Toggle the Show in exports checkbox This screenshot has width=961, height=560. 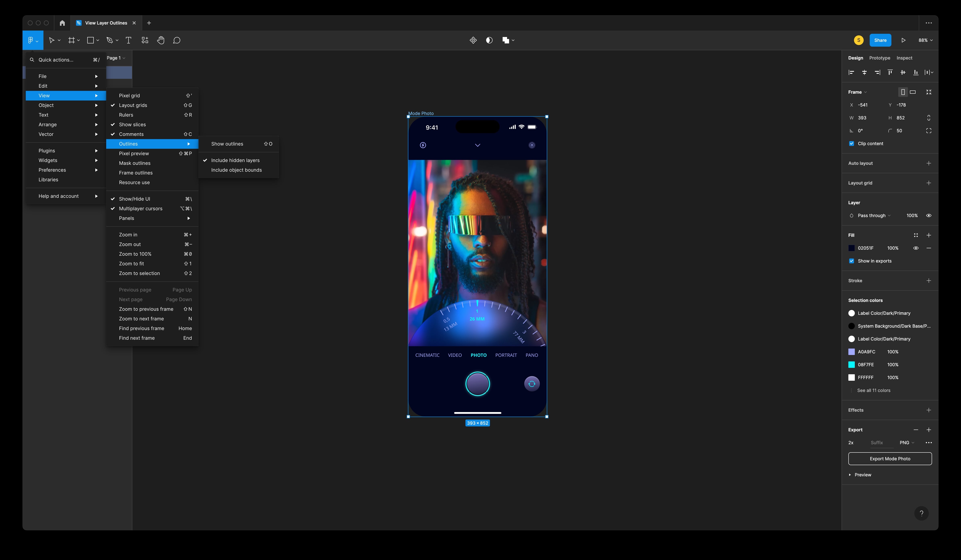click(x=852, y=261)
